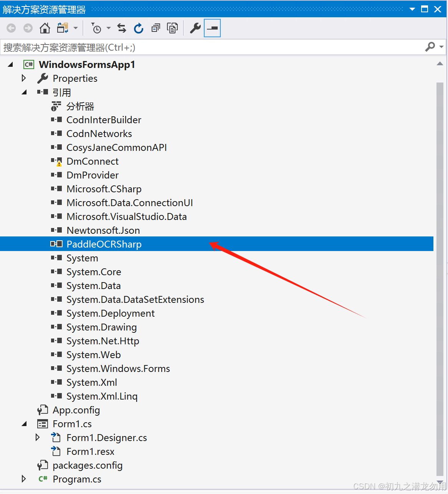The image size is (448, 494).
Task: Collapse all items in the tree
Action: [x=155, y=28]
